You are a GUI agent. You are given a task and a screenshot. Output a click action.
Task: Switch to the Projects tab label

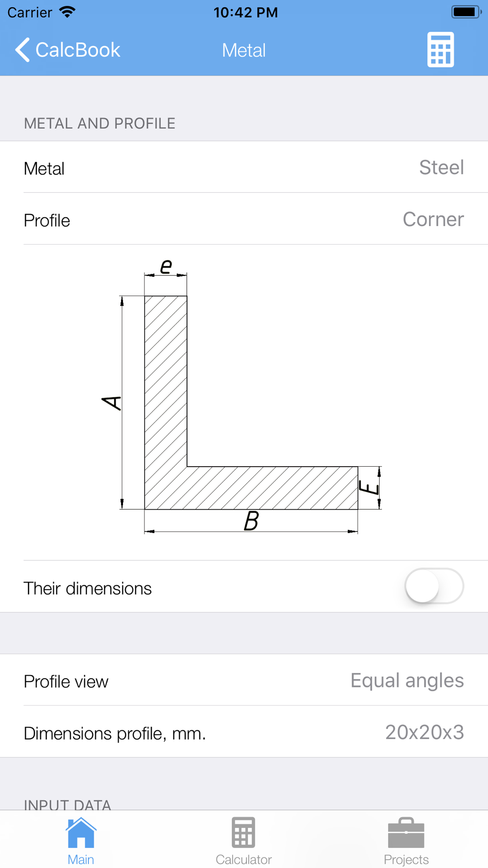coord(406,859)
